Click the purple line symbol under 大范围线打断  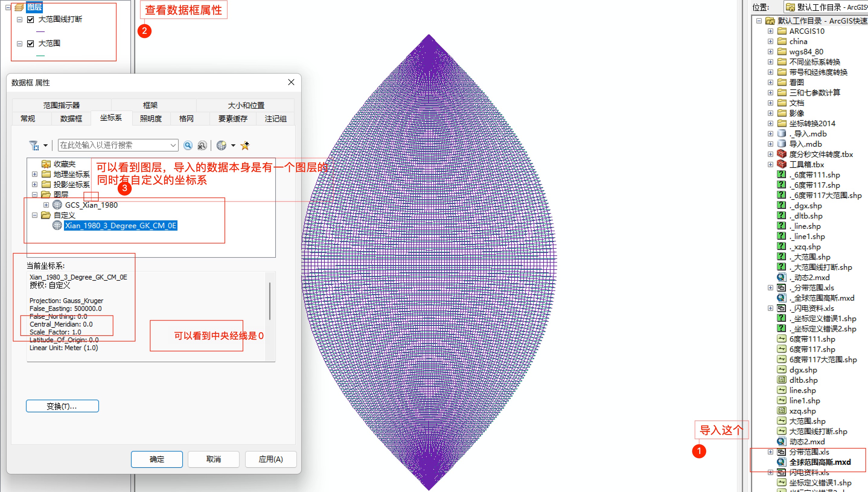pos(40,31)
